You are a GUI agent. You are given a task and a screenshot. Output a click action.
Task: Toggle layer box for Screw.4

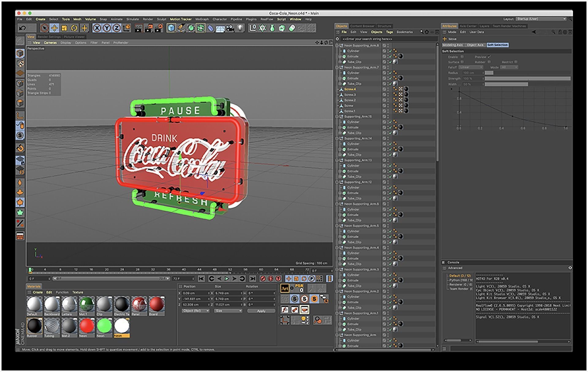[384, 89]
